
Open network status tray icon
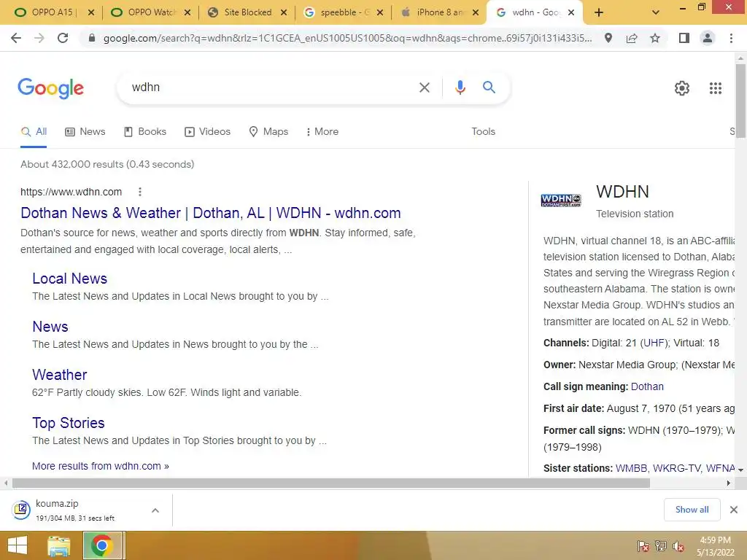point(661,546)
